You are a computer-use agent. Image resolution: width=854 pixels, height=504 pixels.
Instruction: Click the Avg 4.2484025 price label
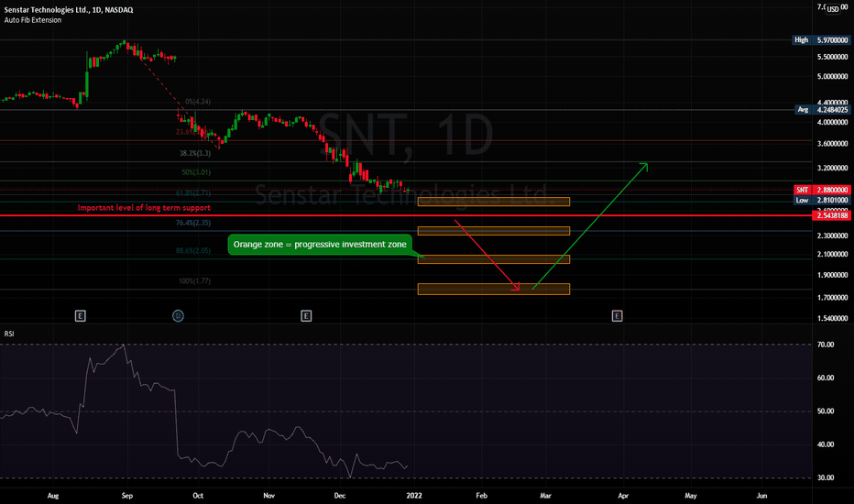pyautogui.click(x=823, y=110)
